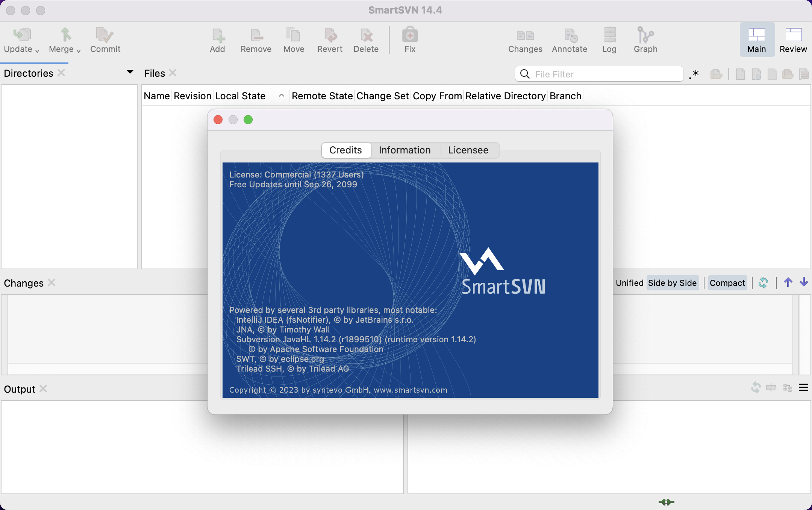Screen dimensions: 812x510
Task: Click the Output panel refresh icon
Action: 756,387
